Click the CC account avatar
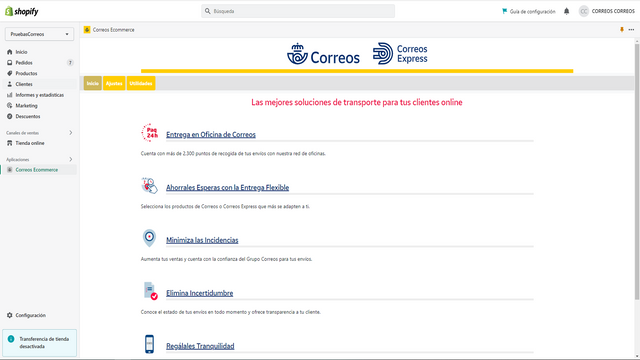Screen dimensions: 640x360 click(584, 11)
